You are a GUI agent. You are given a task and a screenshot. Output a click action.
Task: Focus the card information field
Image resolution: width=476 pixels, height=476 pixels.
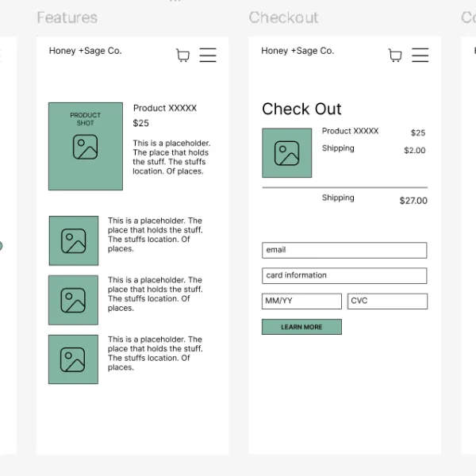[344, 275]
